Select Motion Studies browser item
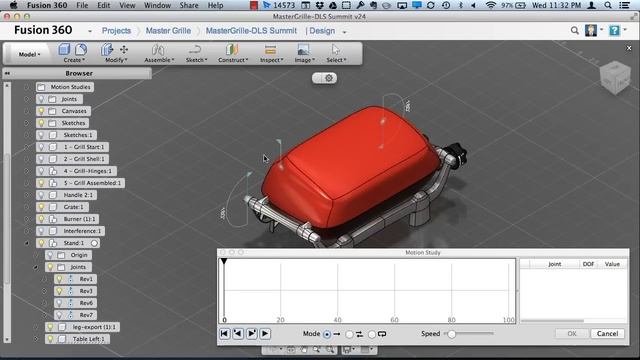 point(65,87)
